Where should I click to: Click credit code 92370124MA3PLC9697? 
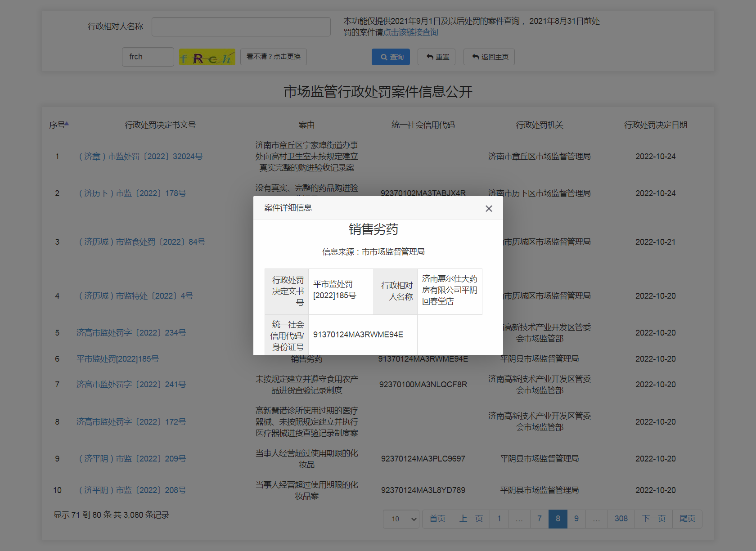(423, 459)
